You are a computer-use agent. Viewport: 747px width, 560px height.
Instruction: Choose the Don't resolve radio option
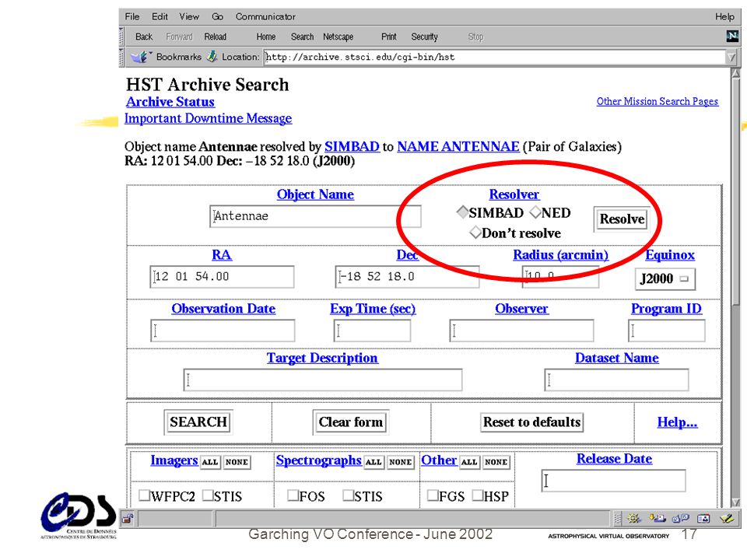pos(475,233)
